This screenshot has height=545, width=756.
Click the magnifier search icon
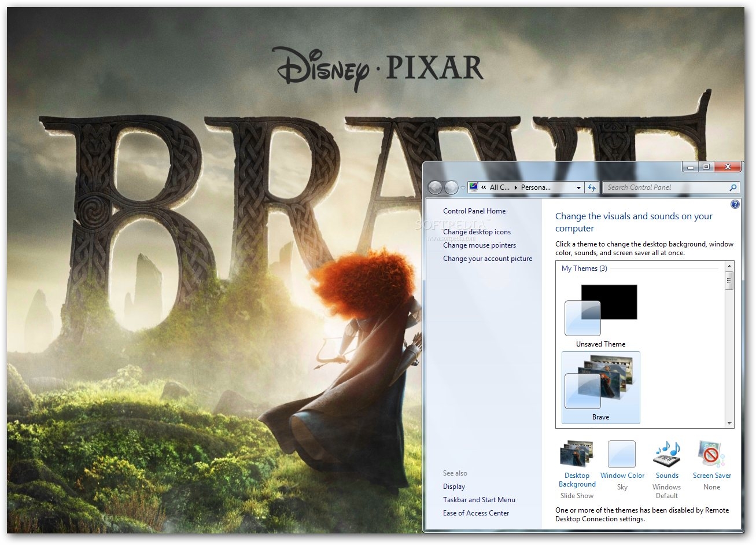[x=733, y=187]
